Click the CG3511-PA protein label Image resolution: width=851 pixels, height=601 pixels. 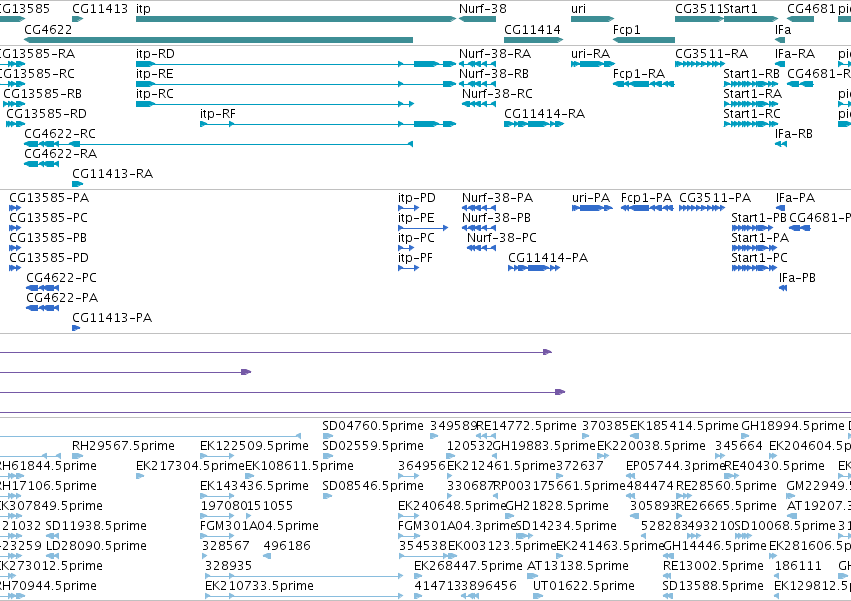[x=715, y=198]
